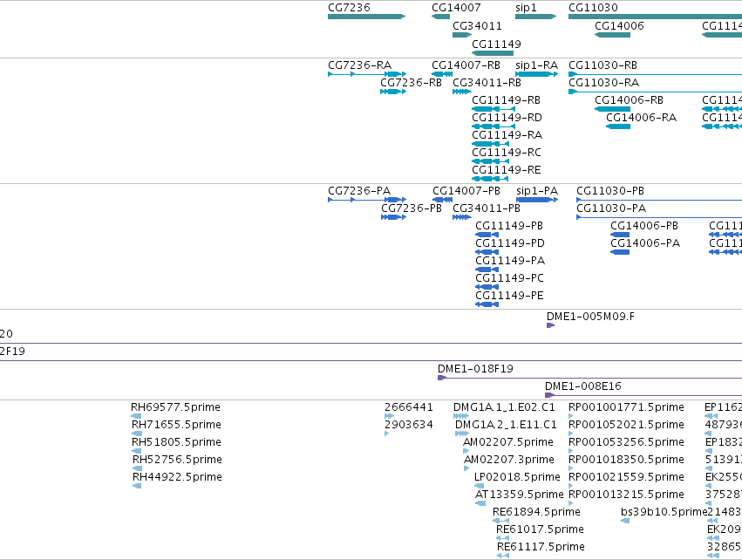Select EST RP001053256.5prime

[571, 451]
